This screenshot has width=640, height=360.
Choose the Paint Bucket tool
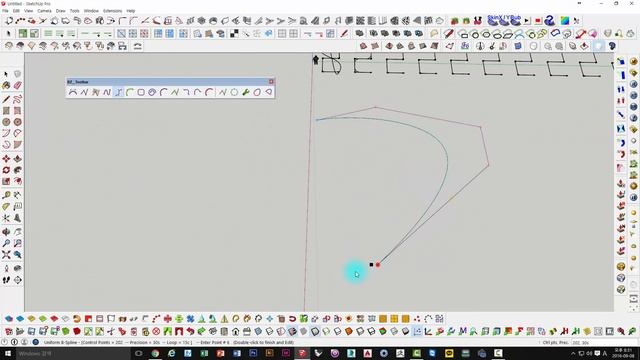tap(6, 85)
